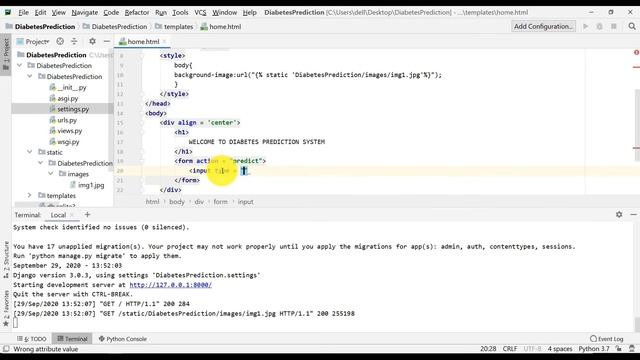
Task: Click the body breadcrumb under editor
Action: point(177,202)
